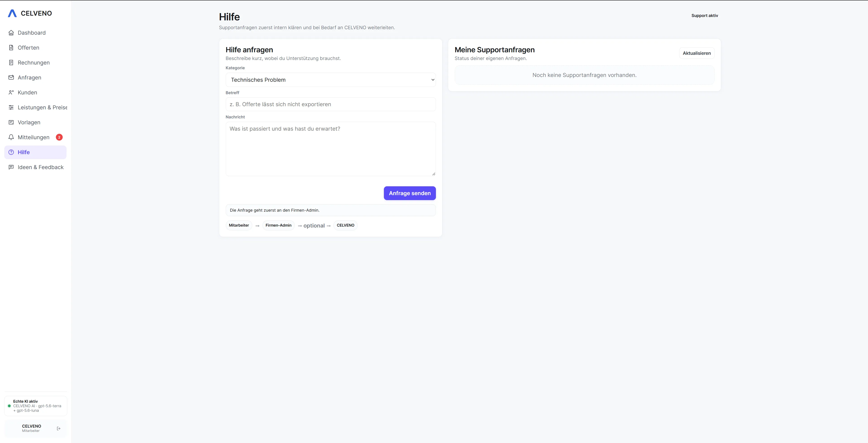
Task: Click the Hilfe question-mark icon
Action: (x=11, y=152)
